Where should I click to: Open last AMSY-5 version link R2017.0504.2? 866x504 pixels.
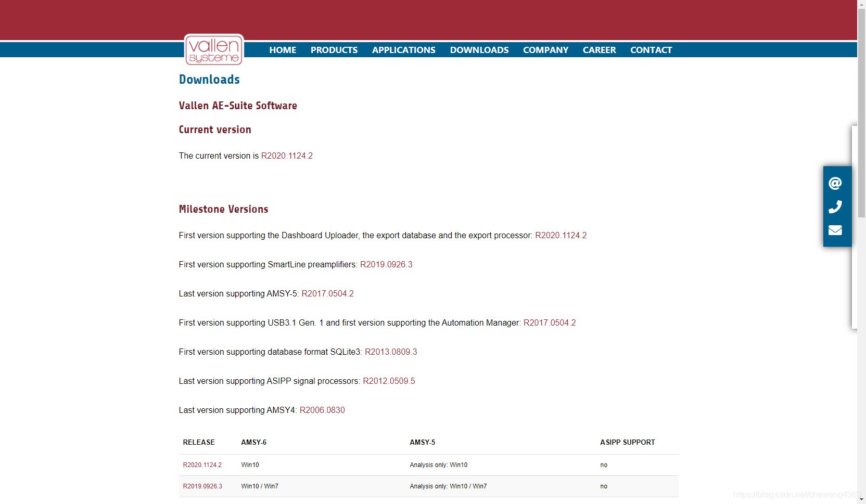[328, 293]
